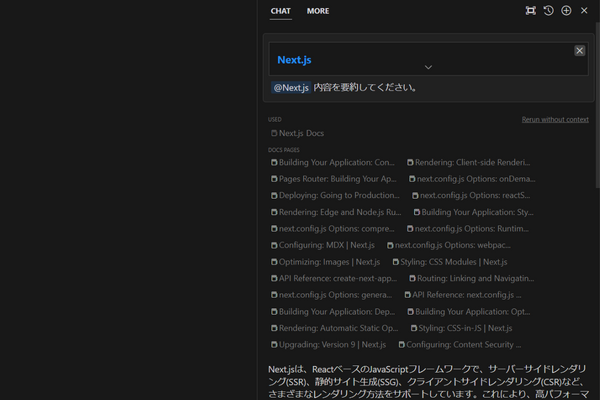The width and height of the screenshot is (600, 400).
Task: Open next.config.js Options: compre... page
Action: click(x=333, y=229)
